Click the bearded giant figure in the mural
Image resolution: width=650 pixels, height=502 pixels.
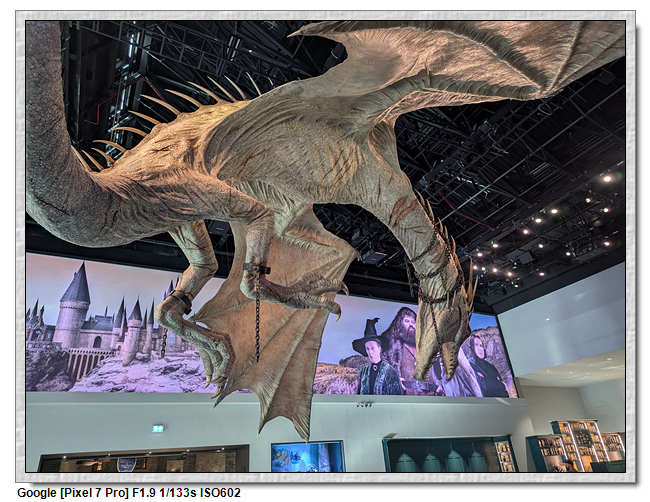click(403, 347)
